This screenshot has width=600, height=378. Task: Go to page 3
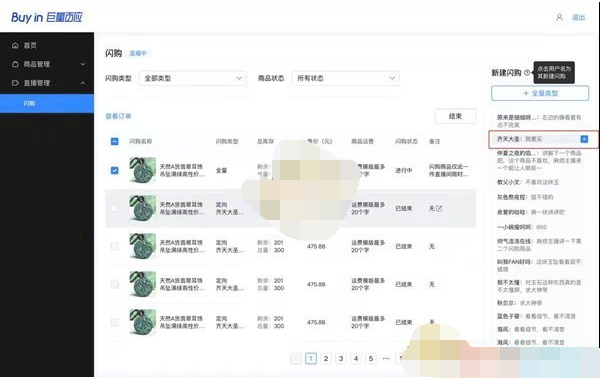341,358
